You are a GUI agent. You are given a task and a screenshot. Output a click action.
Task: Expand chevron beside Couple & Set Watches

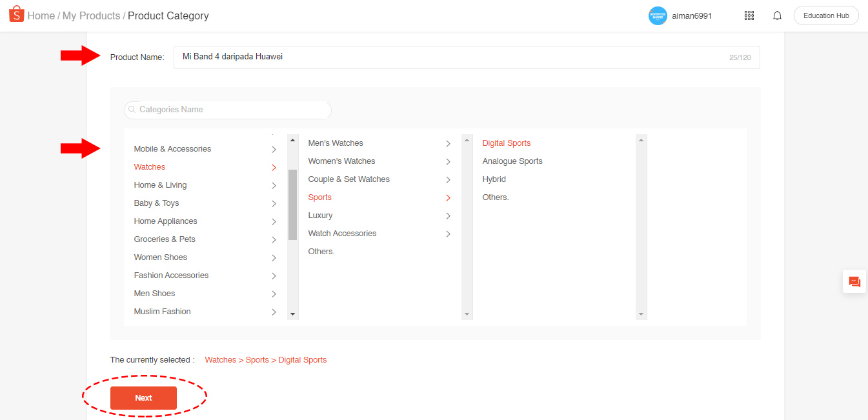coord(448,180)
